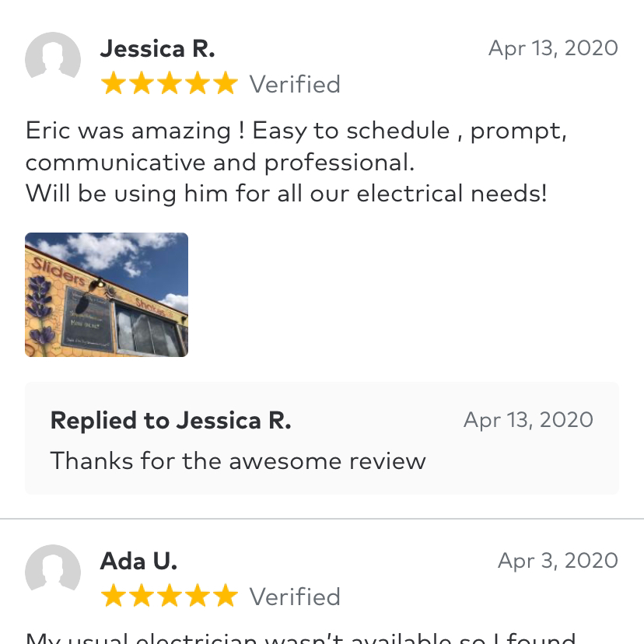
Task: Click the reply's Apr 13, 2020 date
Action: [x=528, y=420]
